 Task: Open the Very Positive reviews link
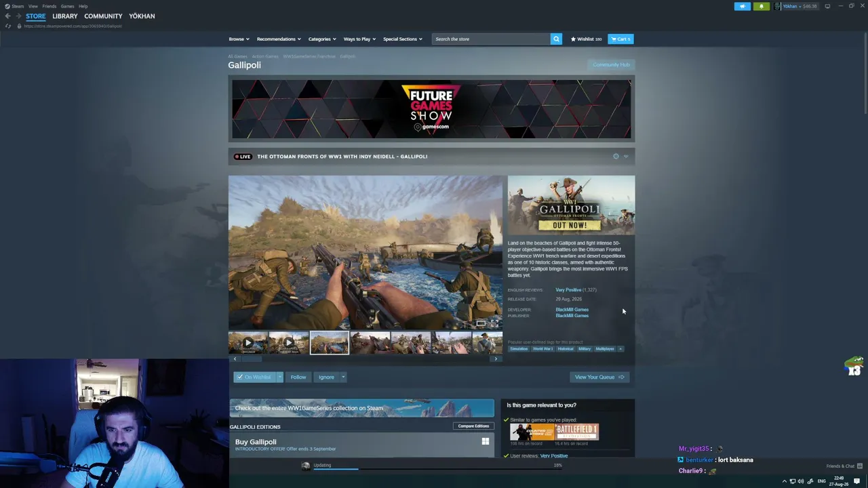[x=568, y=290]
